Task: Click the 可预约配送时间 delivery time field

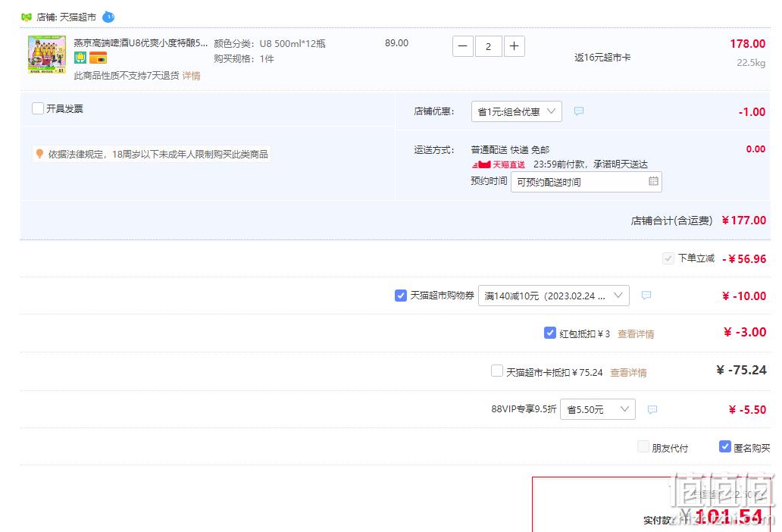Action: tap(586, 182)
